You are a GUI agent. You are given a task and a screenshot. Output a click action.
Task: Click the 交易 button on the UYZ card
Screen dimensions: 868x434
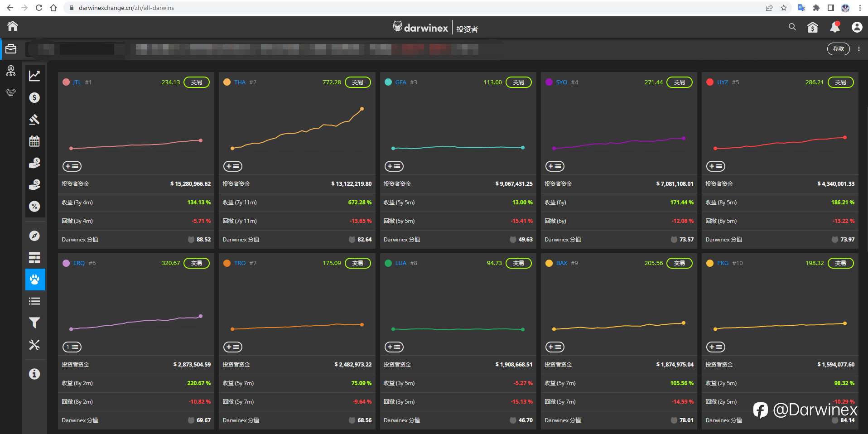(x=841, y=82)
